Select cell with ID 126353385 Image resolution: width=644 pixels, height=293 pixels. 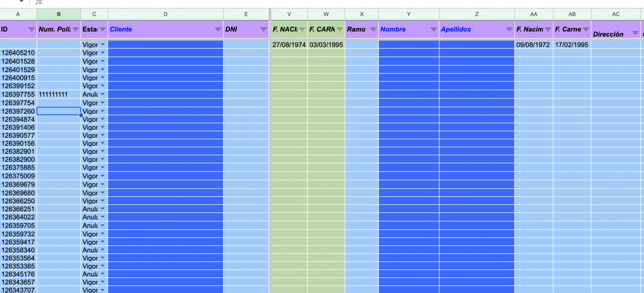point(18,266)
